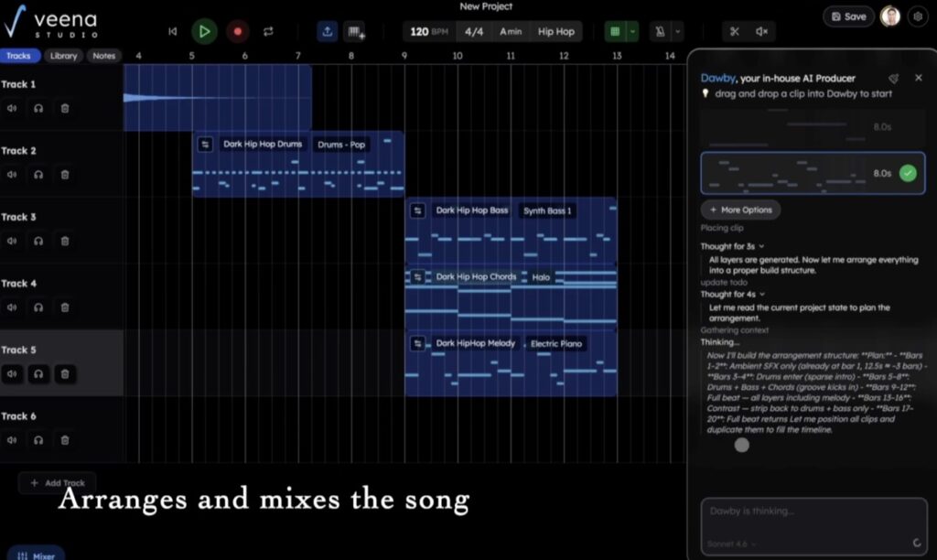Image resolution: width=937 pixels, height=560 pixels.
Task: Open the Mixer panel
Action: 36,555
